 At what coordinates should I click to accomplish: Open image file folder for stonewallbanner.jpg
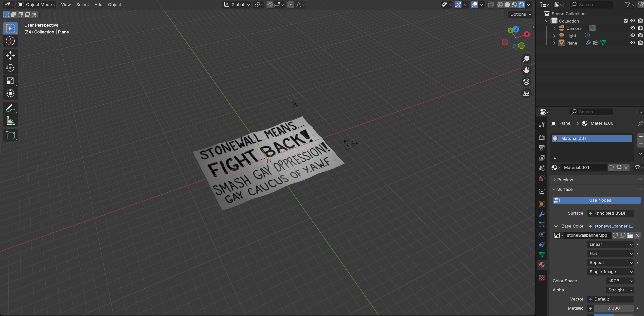coord(630,235)
